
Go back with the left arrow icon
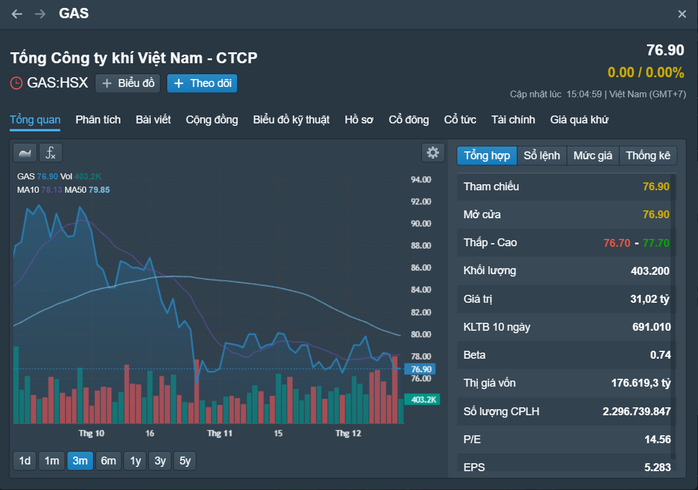tap(17, 14)
